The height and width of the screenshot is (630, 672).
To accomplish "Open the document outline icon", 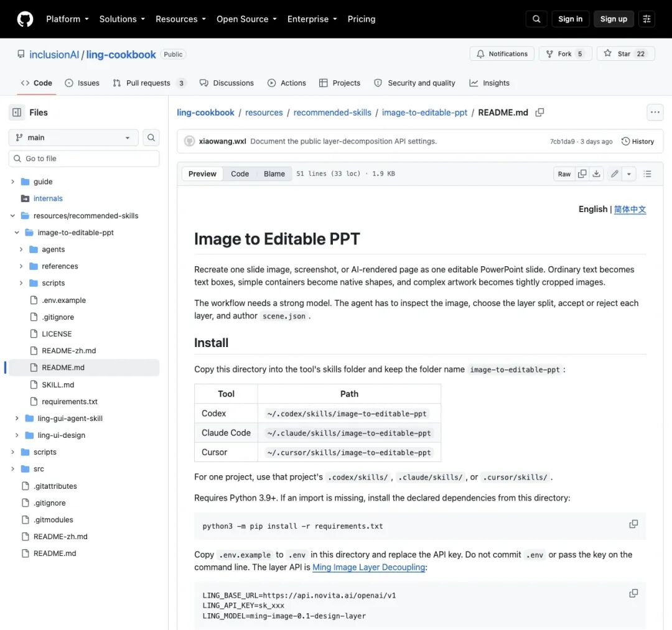I will (647, 174).
